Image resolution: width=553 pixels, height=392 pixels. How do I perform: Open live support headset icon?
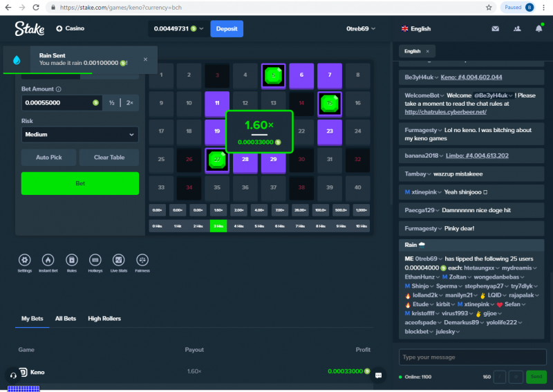tap(13, 375)
